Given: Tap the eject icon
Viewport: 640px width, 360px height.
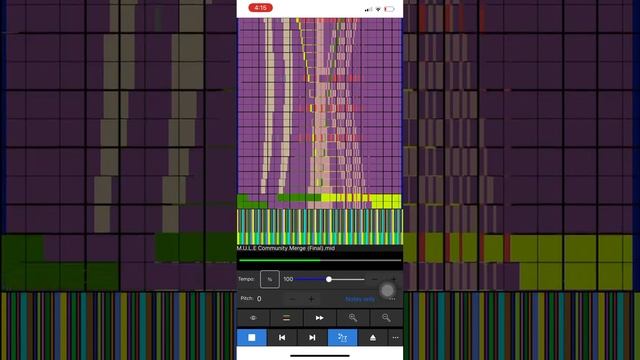Looking at the screenshot, I should 373,338.
